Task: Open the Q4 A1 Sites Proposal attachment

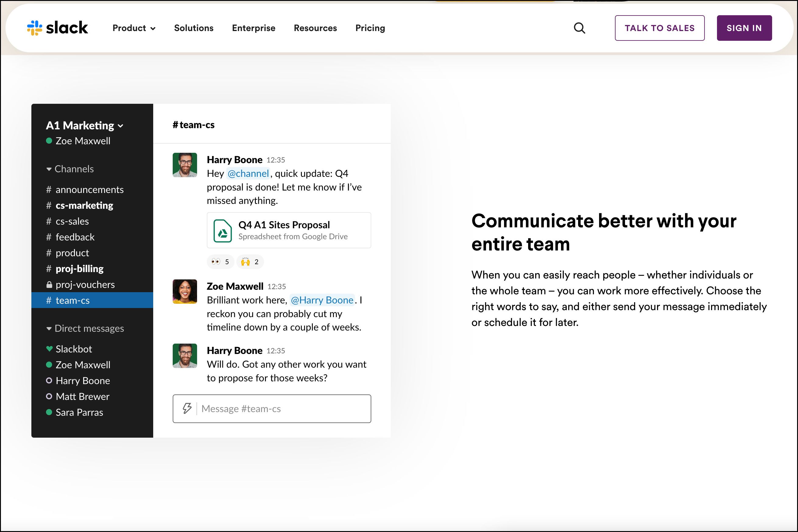Action: (x=289, y=230)
